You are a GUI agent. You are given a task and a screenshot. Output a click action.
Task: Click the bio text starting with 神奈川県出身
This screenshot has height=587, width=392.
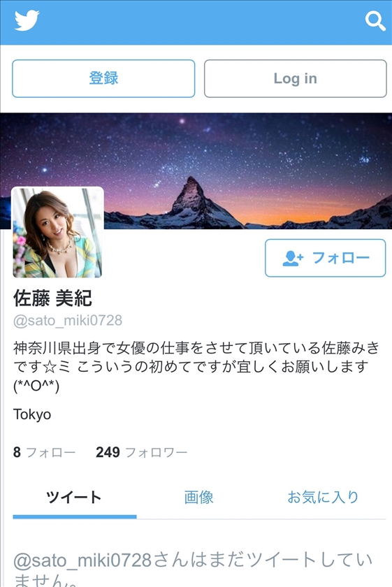tap(196, 367)
